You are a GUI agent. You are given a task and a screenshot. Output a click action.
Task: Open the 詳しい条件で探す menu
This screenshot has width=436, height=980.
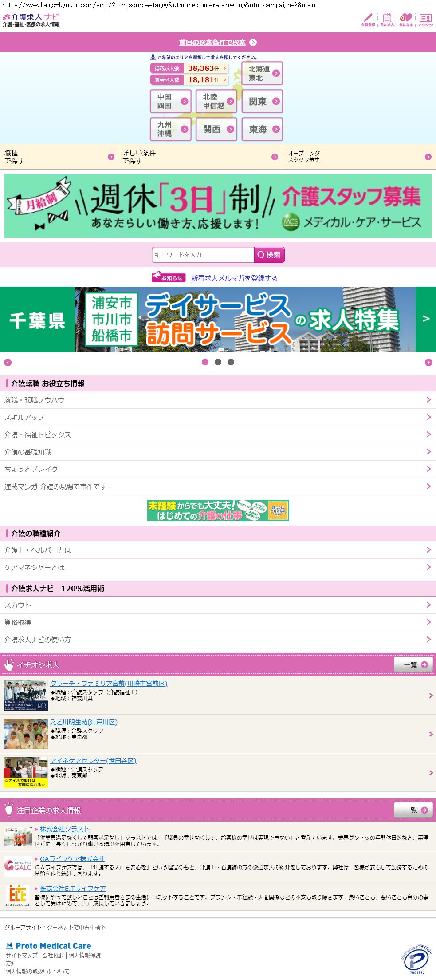pyautogui.click(x=200, y=157)
